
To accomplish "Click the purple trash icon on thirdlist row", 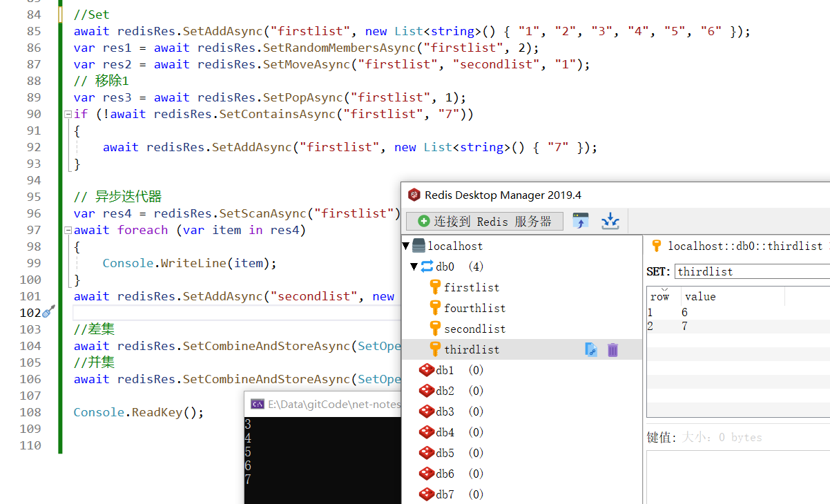I will coord(612,350).
